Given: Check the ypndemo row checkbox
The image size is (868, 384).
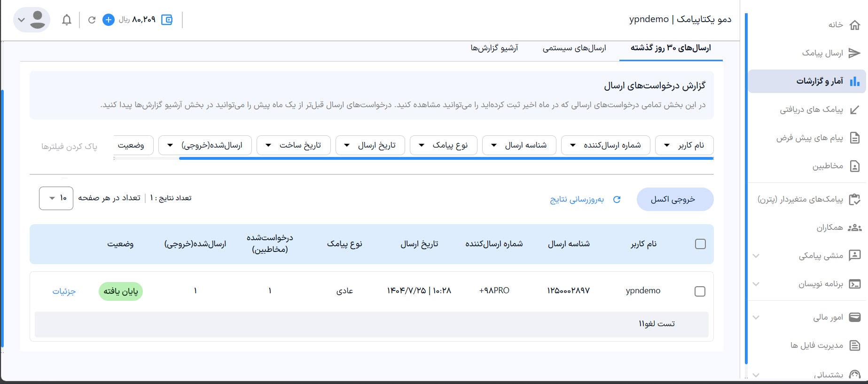Looking at the screenshot, I should click(x=700, y=291).
